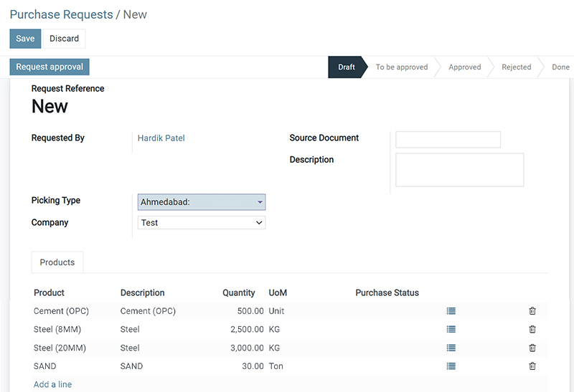The height and width of the screenshot is (392, 574).
Task: Click into the Description text area
Action: [460, 170]
